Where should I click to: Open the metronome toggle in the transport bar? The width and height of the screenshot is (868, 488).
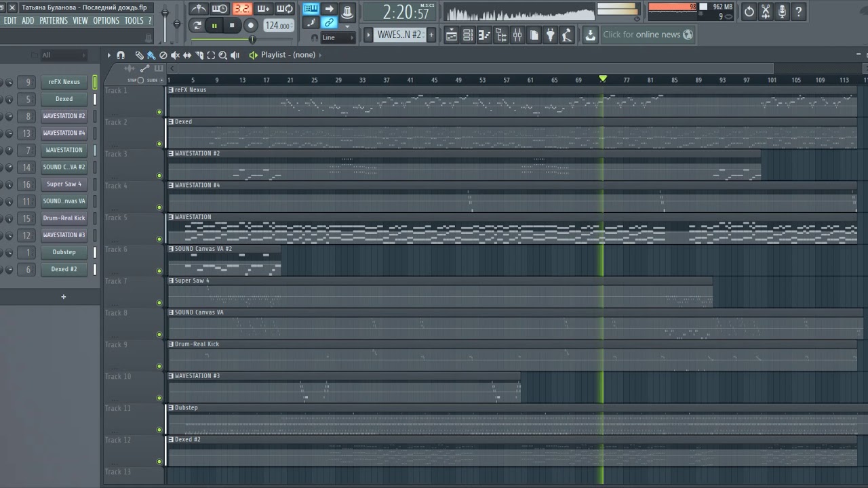[198, 9]
